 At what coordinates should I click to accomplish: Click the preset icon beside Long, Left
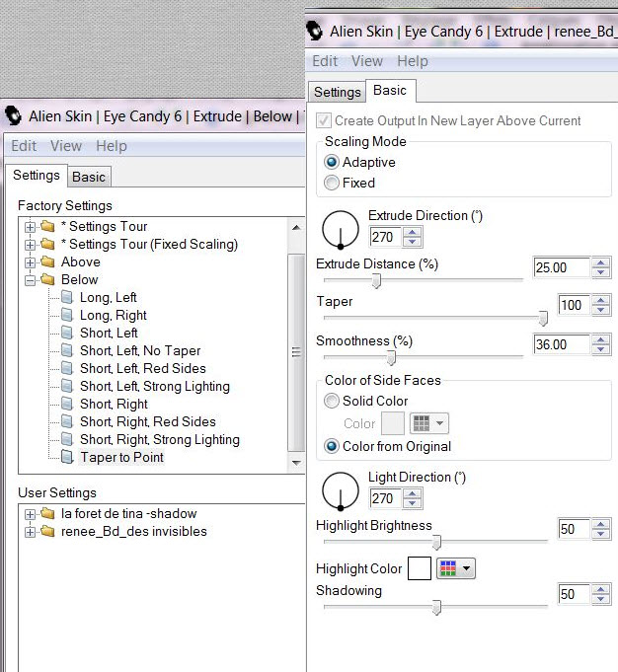[67, 297]
